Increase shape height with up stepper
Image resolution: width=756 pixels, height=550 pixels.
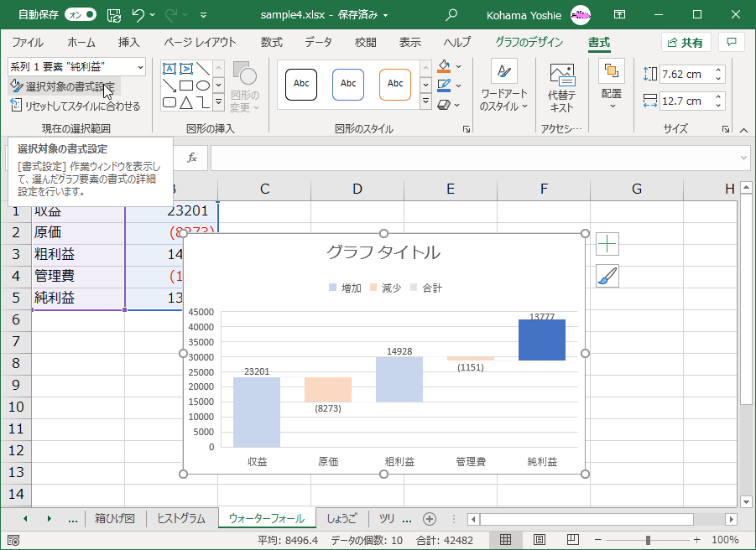pyautogui.click(x=718, y=70)
